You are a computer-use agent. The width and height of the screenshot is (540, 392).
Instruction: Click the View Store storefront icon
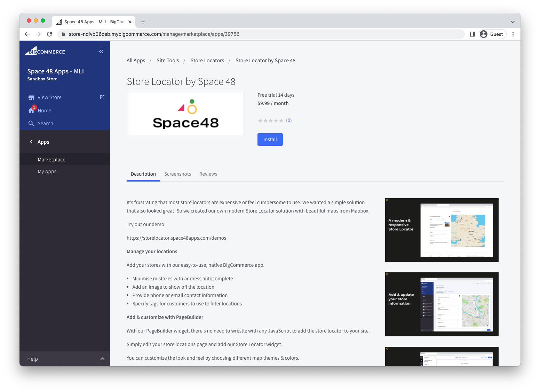[x=31, y=97]
